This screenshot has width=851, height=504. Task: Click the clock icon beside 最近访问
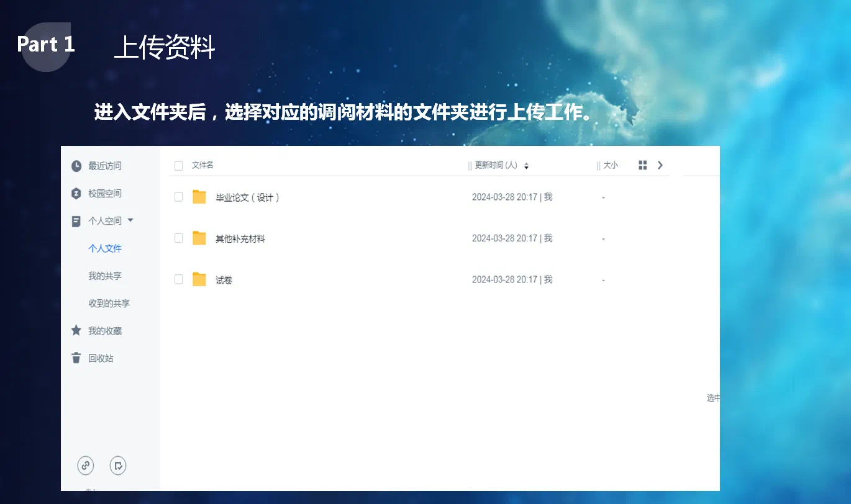pos(76,166)
